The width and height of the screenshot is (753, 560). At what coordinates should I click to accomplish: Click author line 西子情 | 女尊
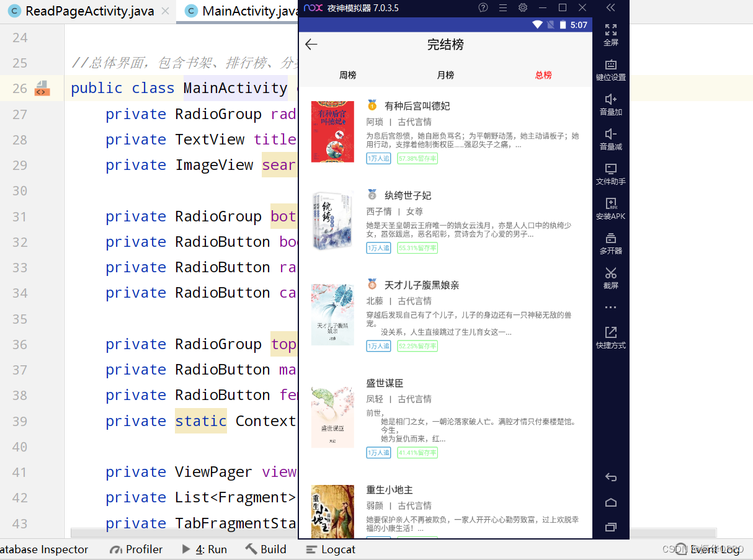click(x=394, y=211)
